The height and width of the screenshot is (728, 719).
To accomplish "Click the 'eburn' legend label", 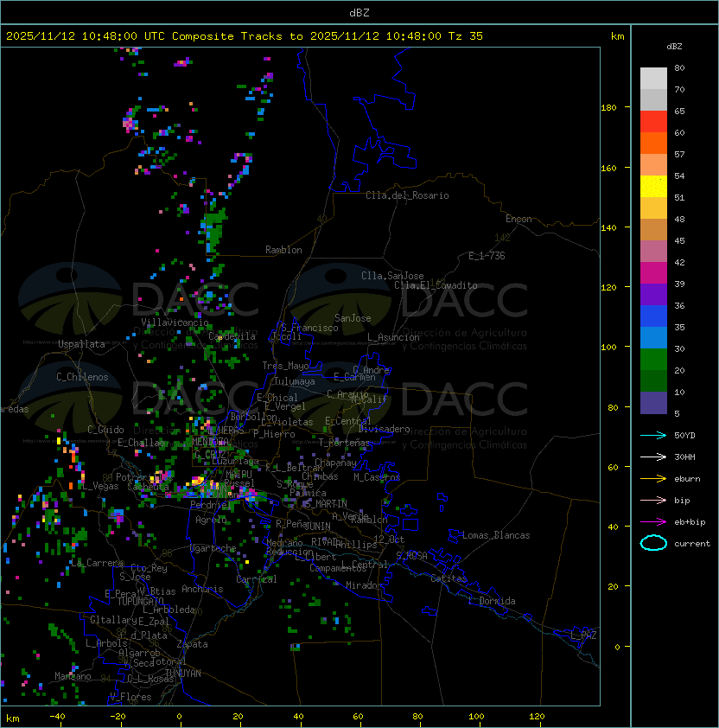I will point(687,479).
